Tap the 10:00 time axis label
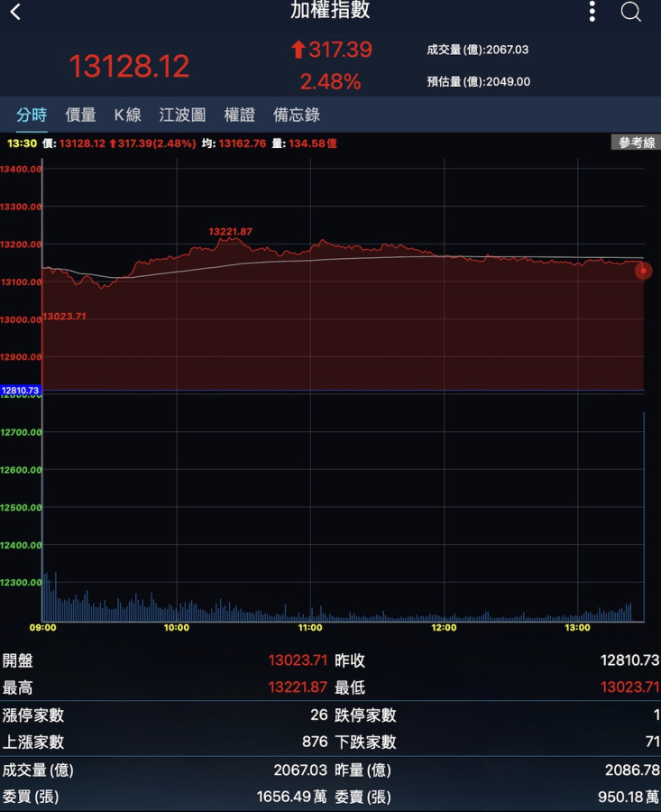This screenshot has height=812, width=661. pyautogui.click(x=177, y=628)
